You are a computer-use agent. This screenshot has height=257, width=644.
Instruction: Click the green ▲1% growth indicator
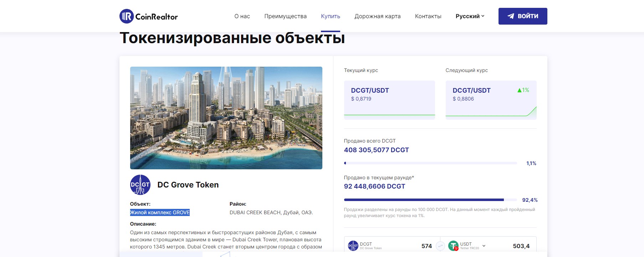(523, 90)
